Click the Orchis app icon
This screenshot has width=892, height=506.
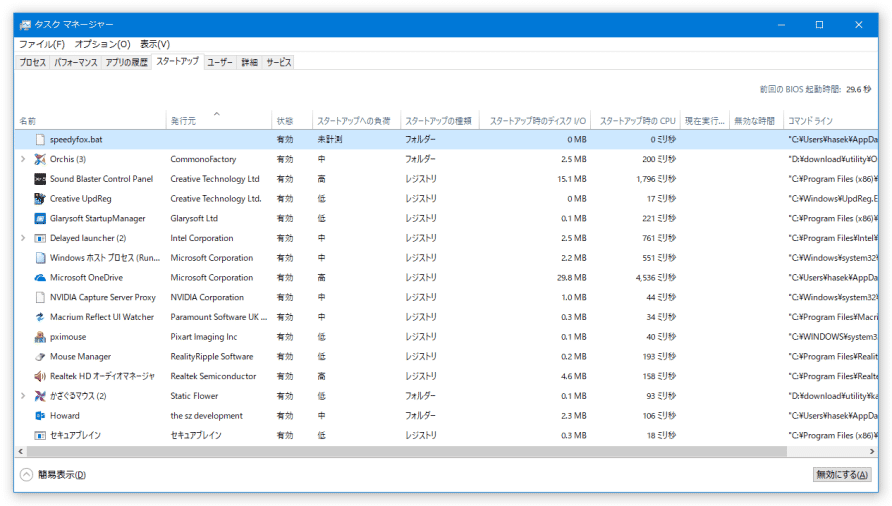(40, 159)
